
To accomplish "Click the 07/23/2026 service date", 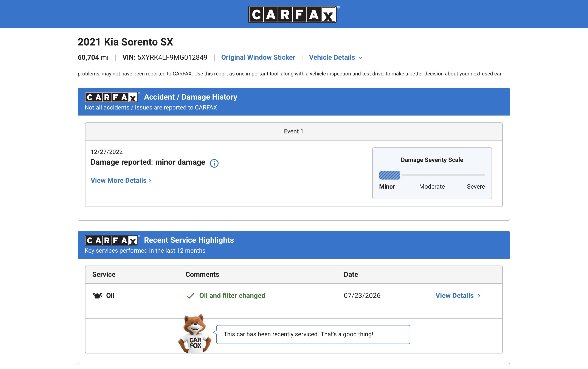I will pos(362,296).
